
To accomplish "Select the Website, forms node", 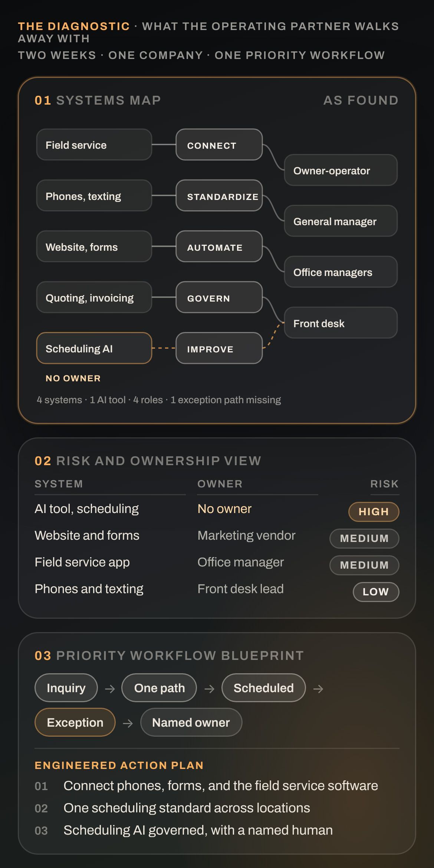I will pos(94,247).
